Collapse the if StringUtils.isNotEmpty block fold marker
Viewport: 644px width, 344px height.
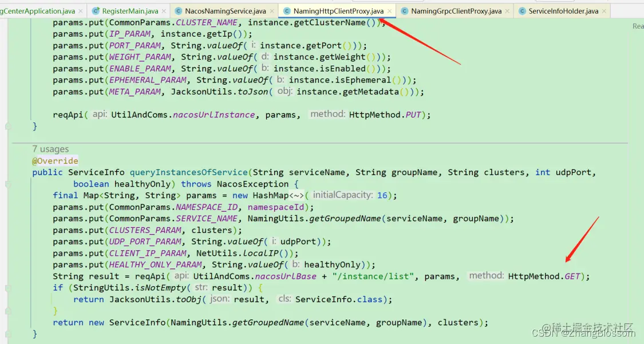tap(8, 288)
